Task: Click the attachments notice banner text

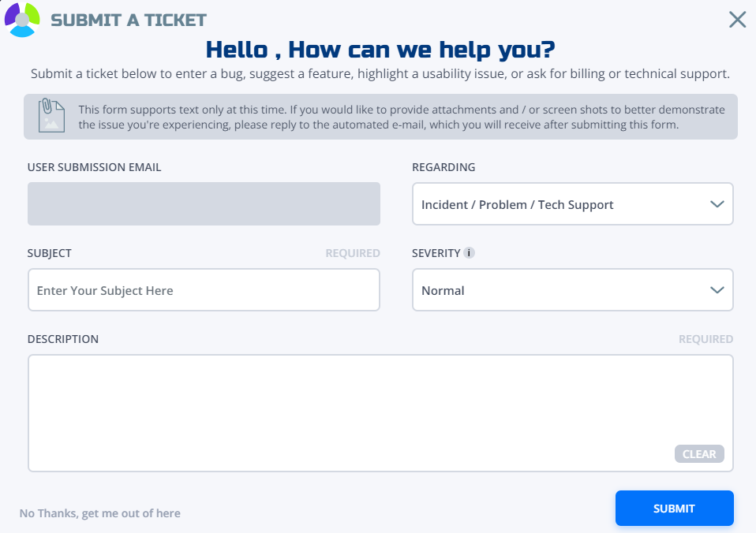Action: (x=402, y=117)
